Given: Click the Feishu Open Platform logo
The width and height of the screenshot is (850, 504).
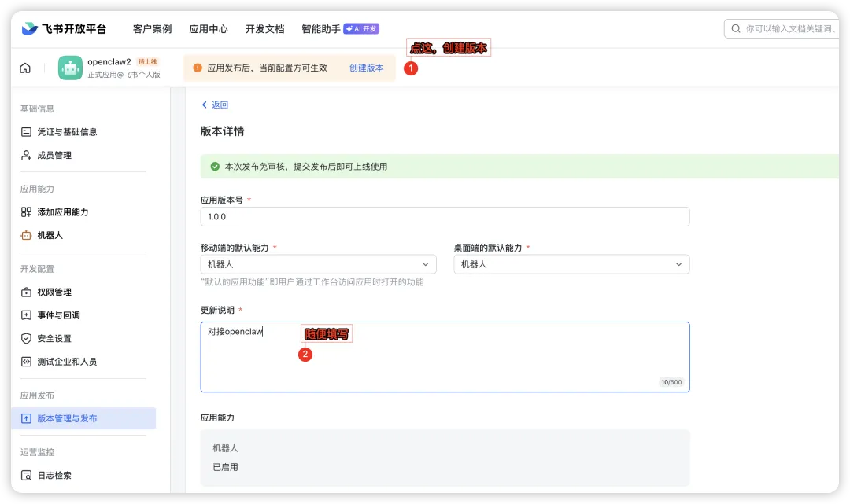Looking at the screenshot, I should [64, 28].
